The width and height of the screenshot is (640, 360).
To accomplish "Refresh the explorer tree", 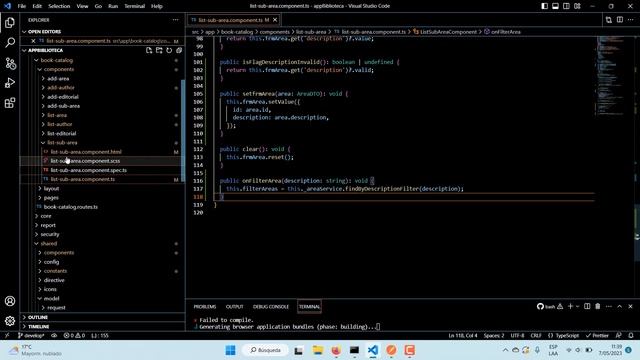I will [169, 50].
